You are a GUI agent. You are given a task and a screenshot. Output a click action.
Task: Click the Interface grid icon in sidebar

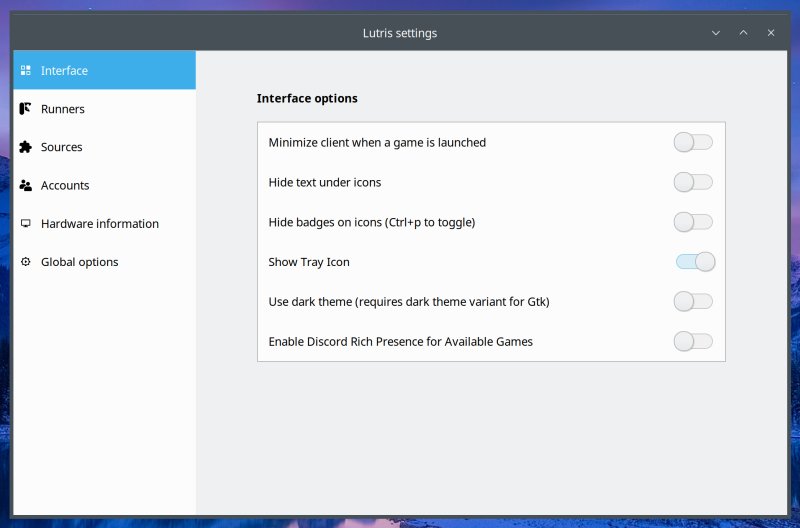[x=26, y=70]
